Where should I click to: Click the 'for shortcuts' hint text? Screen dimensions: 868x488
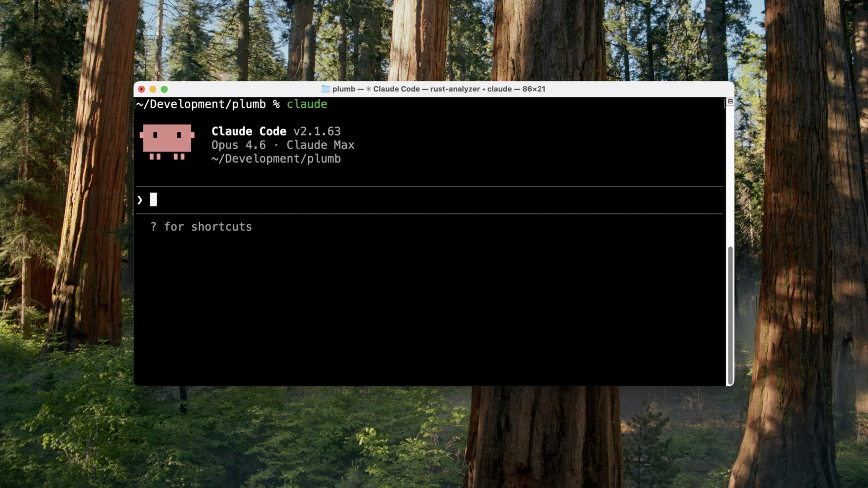pyautogui.click(x=208, y=227)
